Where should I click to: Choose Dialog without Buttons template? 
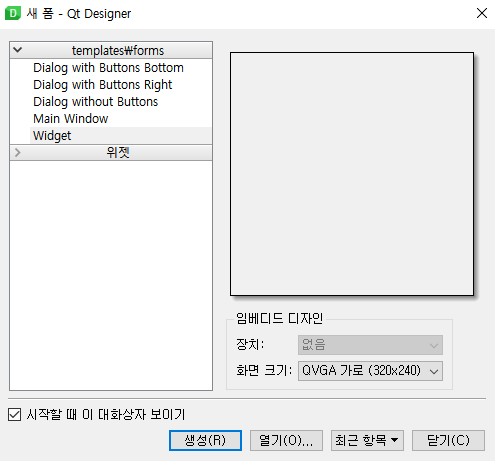[x=95, y=102]
